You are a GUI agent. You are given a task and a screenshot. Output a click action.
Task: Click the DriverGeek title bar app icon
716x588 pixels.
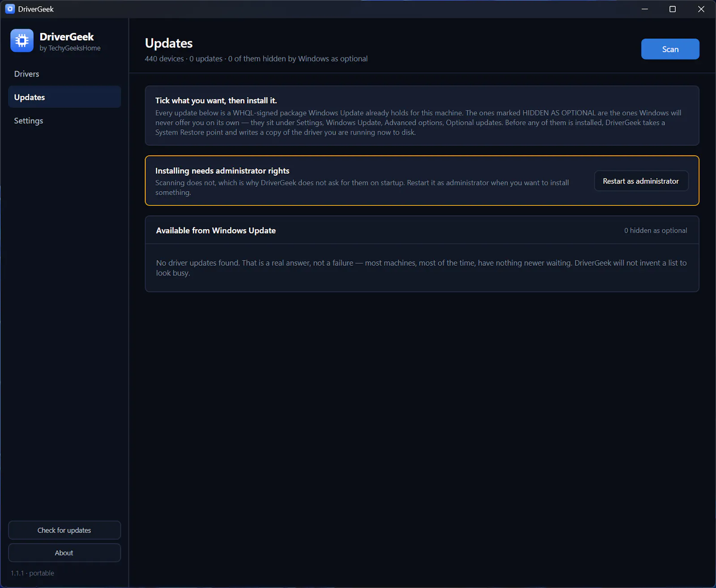[x=10, y=9]
